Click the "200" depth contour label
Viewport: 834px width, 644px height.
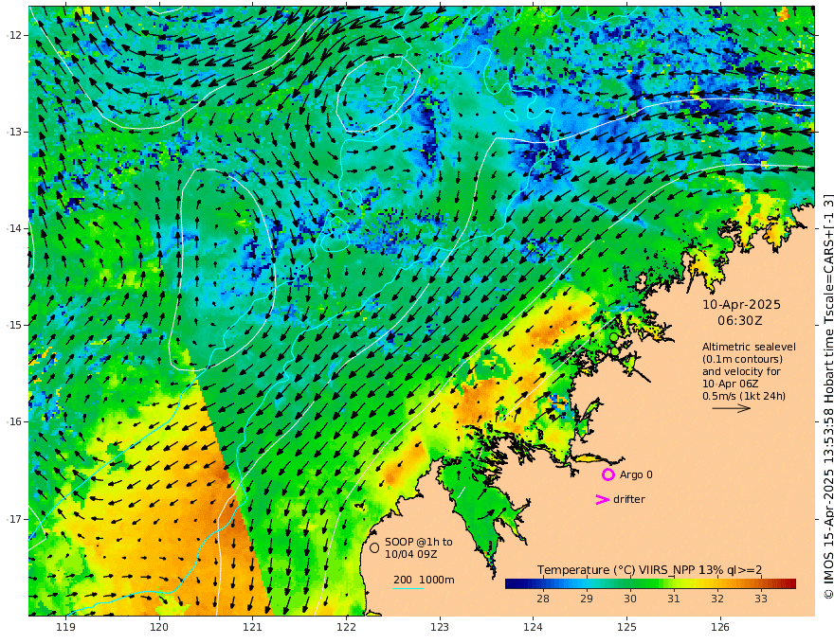[x=403, y=580]
